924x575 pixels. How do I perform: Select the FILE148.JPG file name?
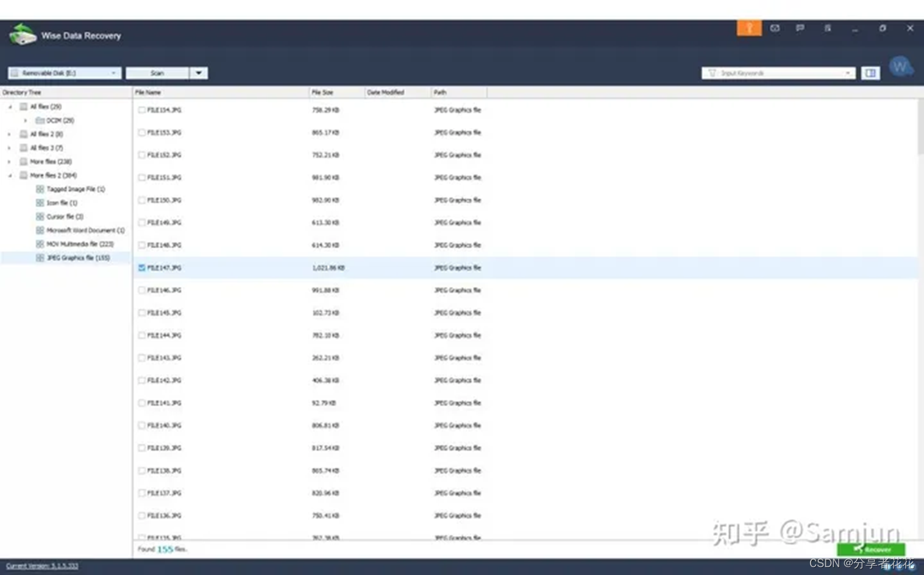pos(164,245)
